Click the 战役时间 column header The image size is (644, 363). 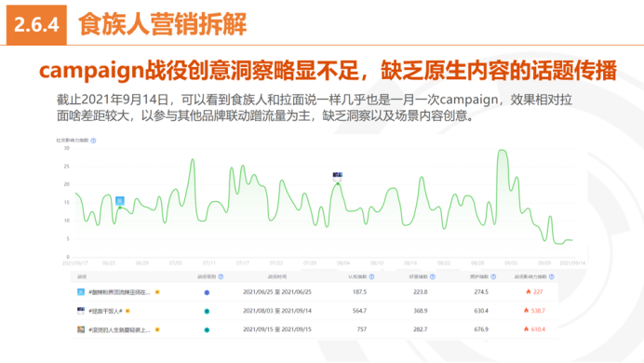click(x=277, y=276)
